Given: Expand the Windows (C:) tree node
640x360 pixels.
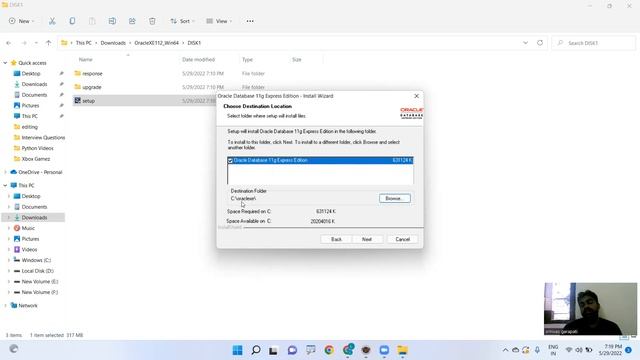Looking at the screenshot, I should coord(9,260).
